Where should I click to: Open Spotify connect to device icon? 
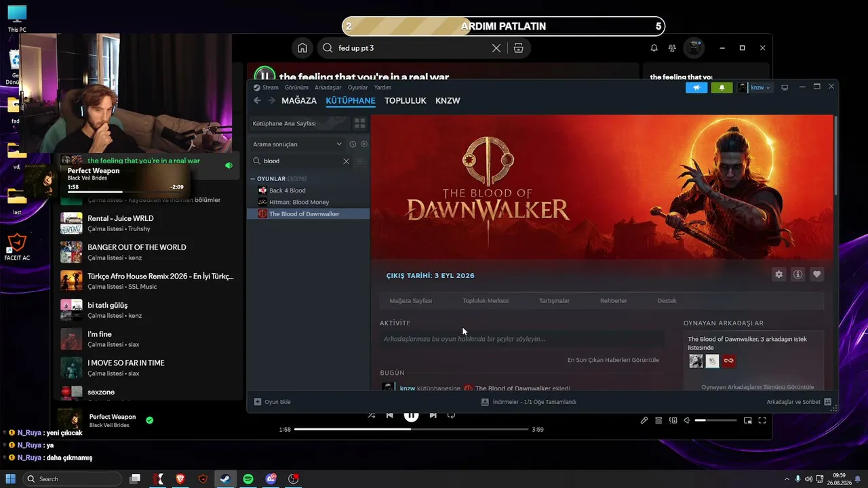click(x=673, y=420)
